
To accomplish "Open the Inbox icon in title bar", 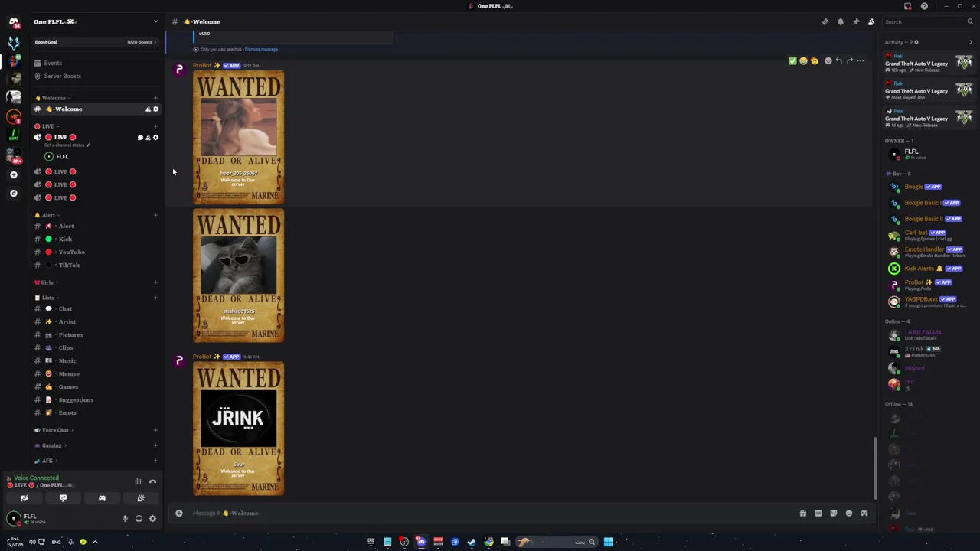I will pyautogui.click(x=907, y=6).
